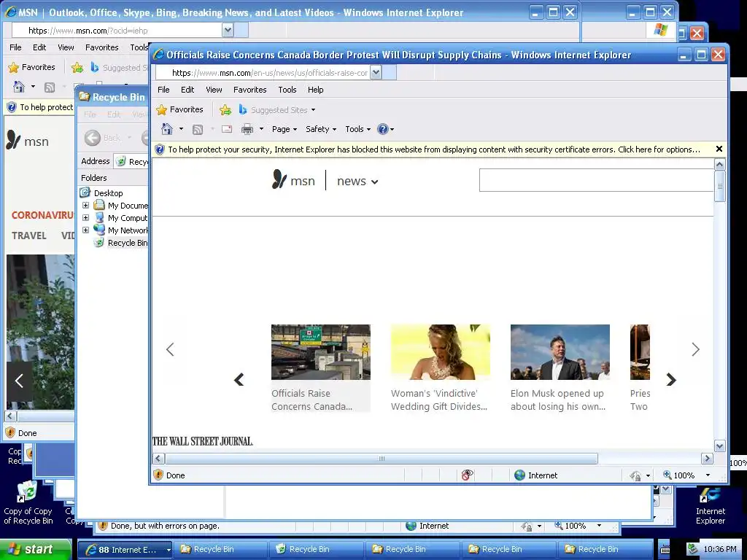Open the Suggested Sites dropdown arrow
Image resolution: width=747 pixels, height=560 pixels.
point(313,110)
